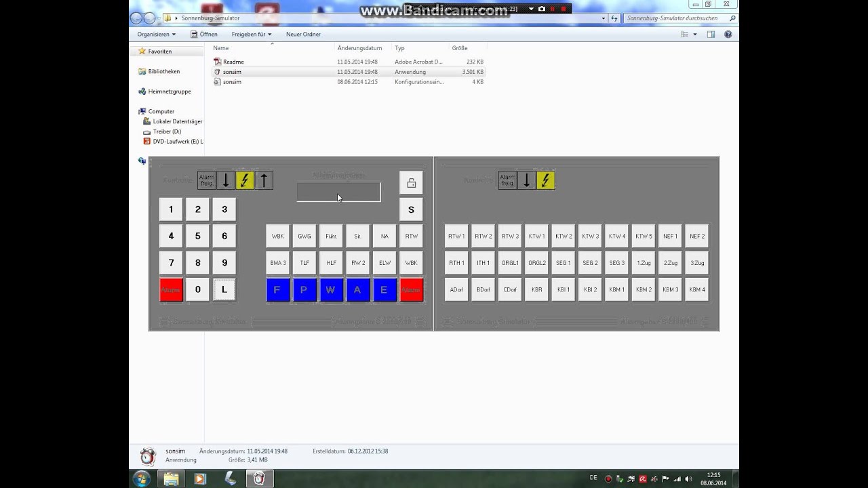The height and width of the screenshot is (488, 868).
Task: Click keypad digit 1
Action: (171, 209)
